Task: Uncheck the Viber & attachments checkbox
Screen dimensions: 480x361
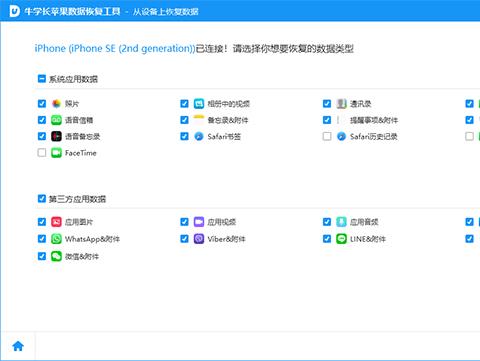Action: click(x=184, y=239)
